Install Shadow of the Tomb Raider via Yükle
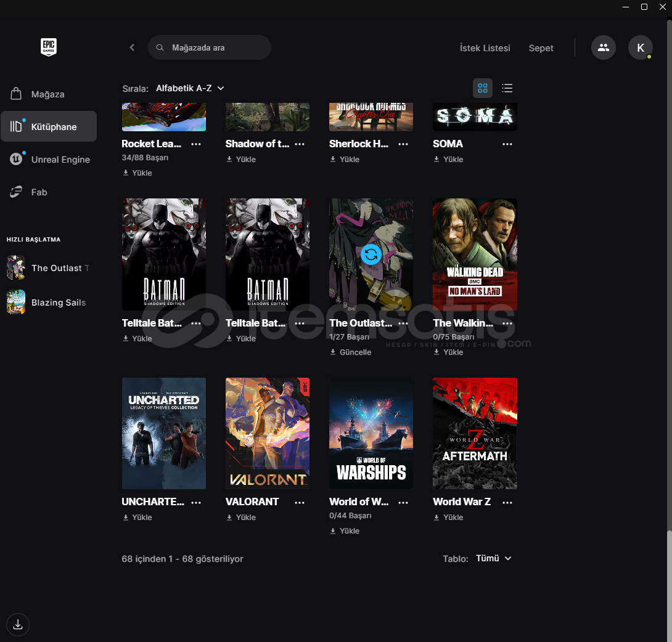The width and height of the screenshot is (672, 642). point(241,160)
